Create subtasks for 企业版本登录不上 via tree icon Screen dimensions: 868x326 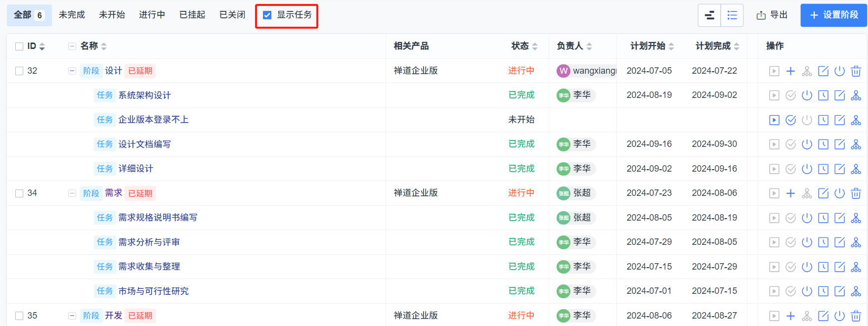point(856,120)
